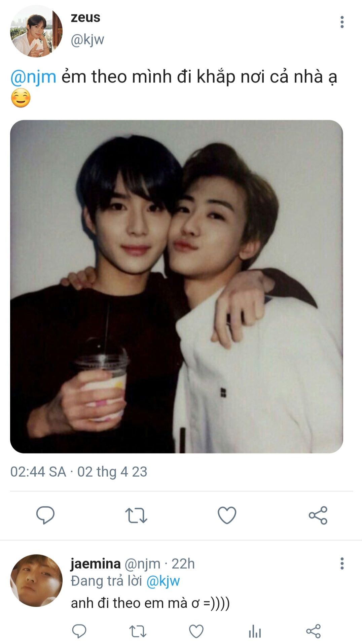
Task: Like the main tweet with heart icon
Action: (x=227, y=515)
